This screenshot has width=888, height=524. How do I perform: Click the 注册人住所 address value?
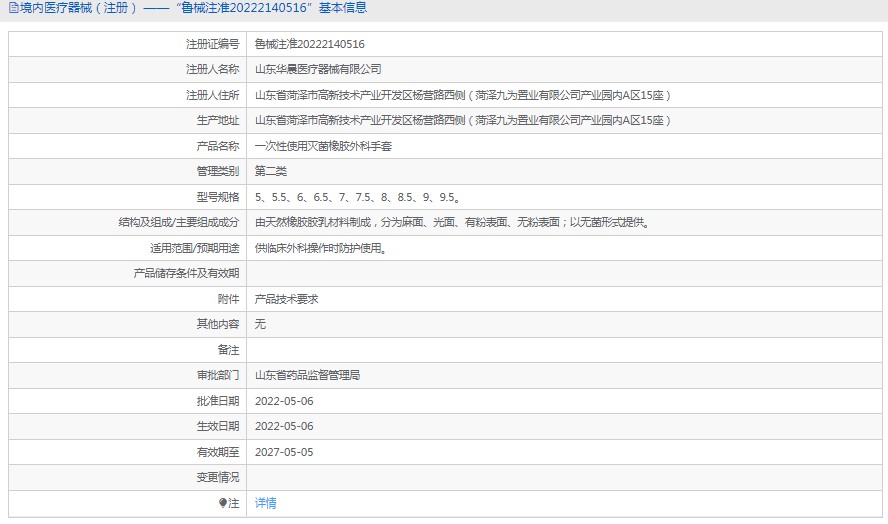tap(463, 95)
